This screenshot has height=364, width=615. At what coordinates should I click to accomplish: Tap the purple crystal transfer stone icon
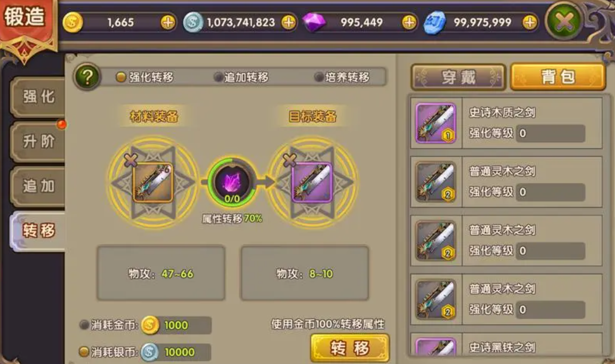click(232, 182)
